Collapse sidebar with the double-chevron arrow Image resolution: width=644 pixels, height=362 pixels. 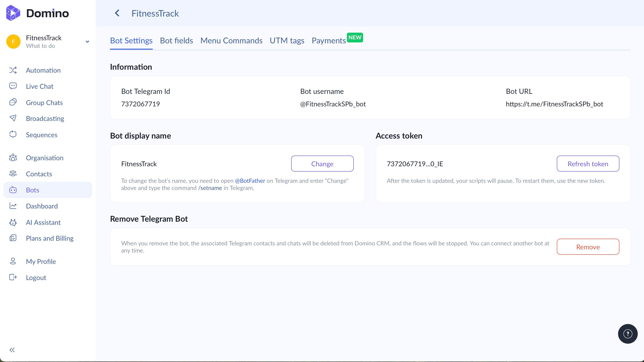tap(12, 350)
